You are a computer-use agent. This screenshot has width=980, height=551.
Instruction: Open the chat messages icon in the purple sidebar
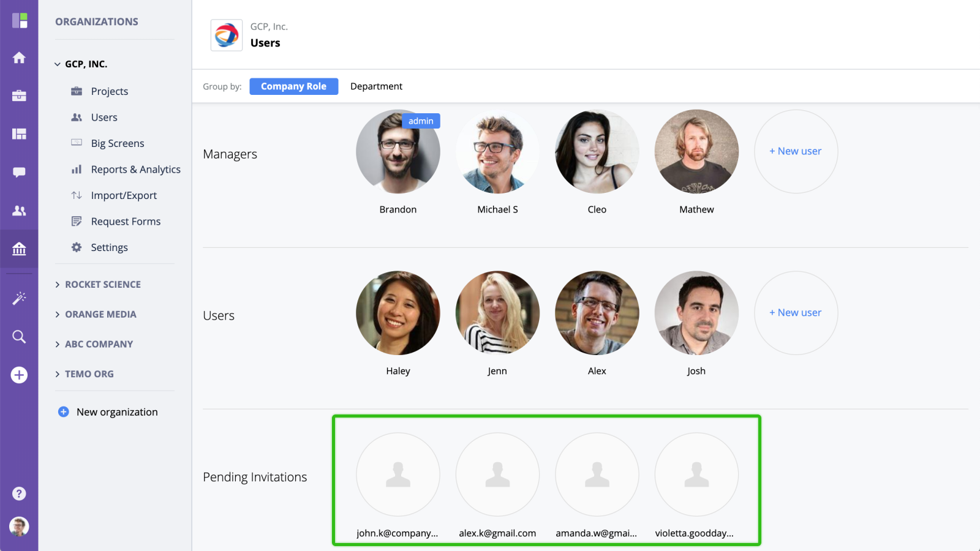pyautogui.click(x=19, y=172)
